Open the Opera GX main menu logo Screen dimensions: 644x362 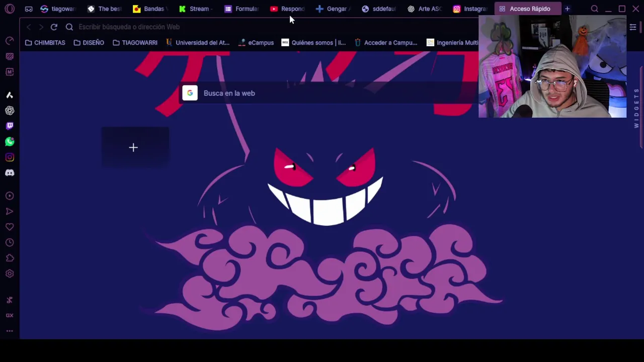tap(10, 9)
